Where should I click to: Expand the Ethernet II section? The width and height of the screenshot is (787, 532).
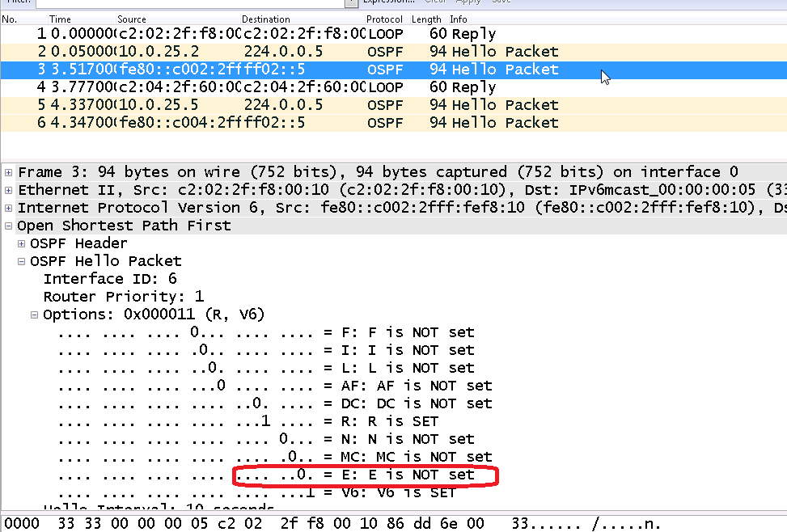[9, 190]
